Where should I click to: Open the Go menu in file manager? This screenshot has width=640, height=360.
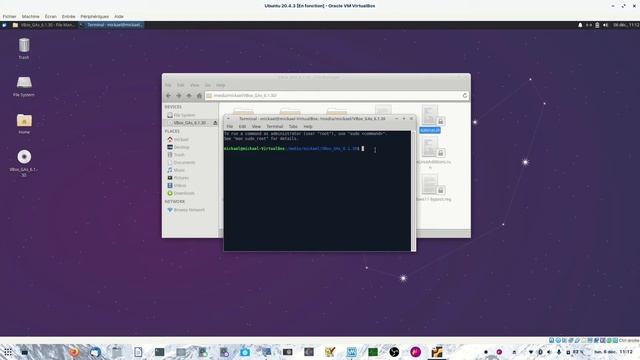coord(208,85)
